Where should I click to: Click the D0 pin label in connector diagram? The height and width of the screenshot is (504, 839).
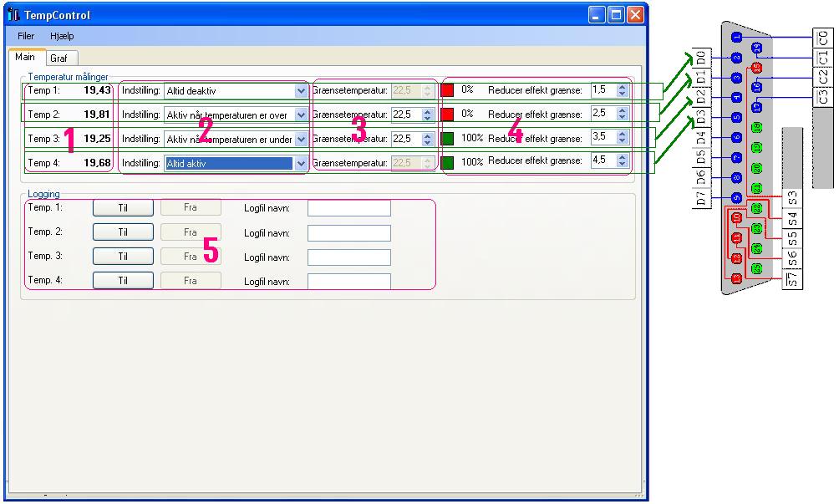pos(701,57)
